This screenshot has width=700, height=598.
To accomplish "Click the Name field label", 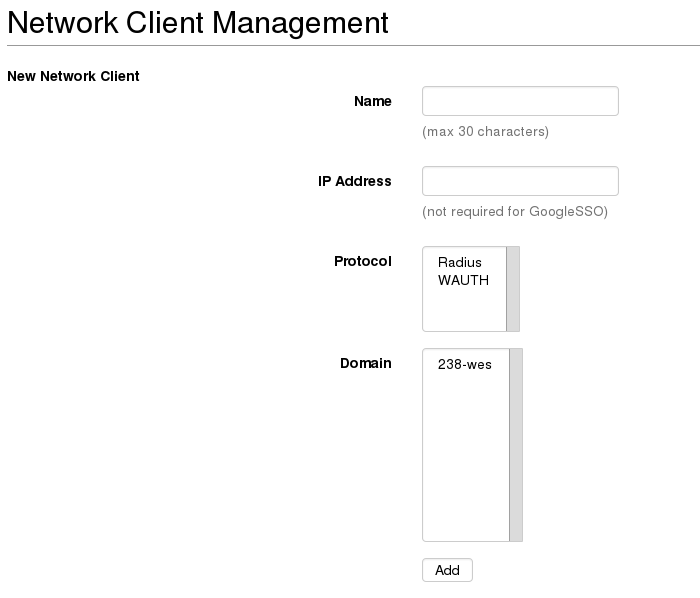I will point(373,101).
